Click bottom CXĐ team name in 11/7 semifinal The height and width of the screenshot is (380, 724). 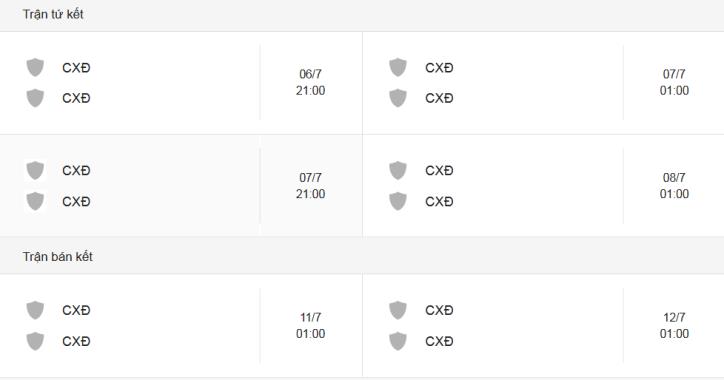coord(76,341)
